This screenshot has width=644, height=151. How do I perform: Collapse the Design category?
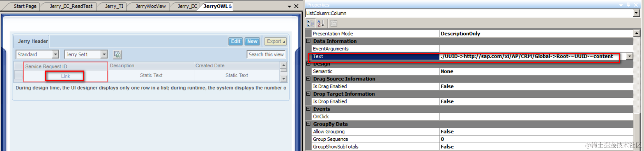coord(308,64)
